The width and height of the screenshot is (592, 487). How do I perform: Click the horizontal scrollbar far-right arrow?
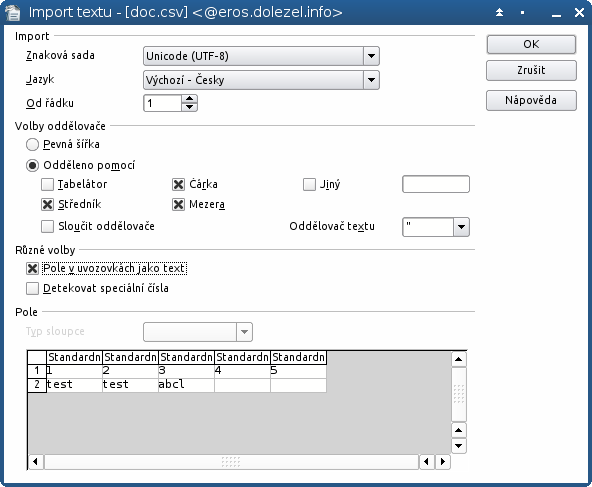coord(442,461)
